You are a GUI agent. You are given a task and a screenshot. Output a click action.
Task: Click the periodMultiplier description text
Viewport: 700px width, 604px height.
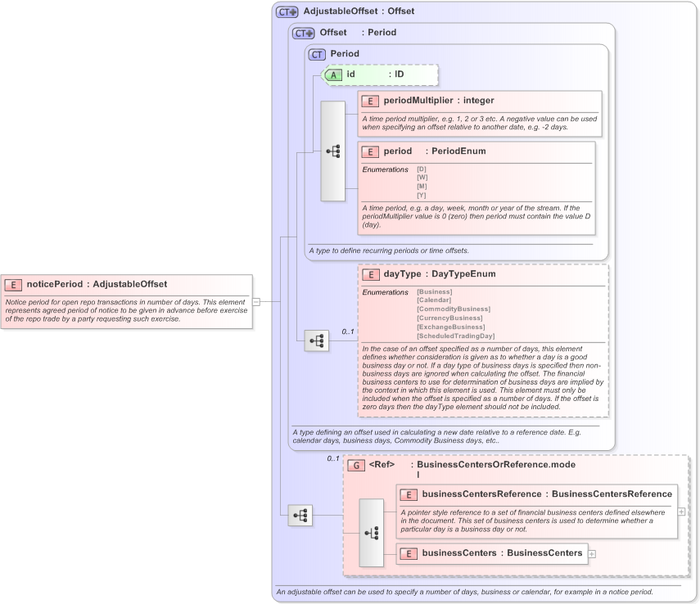click(480, 124)
